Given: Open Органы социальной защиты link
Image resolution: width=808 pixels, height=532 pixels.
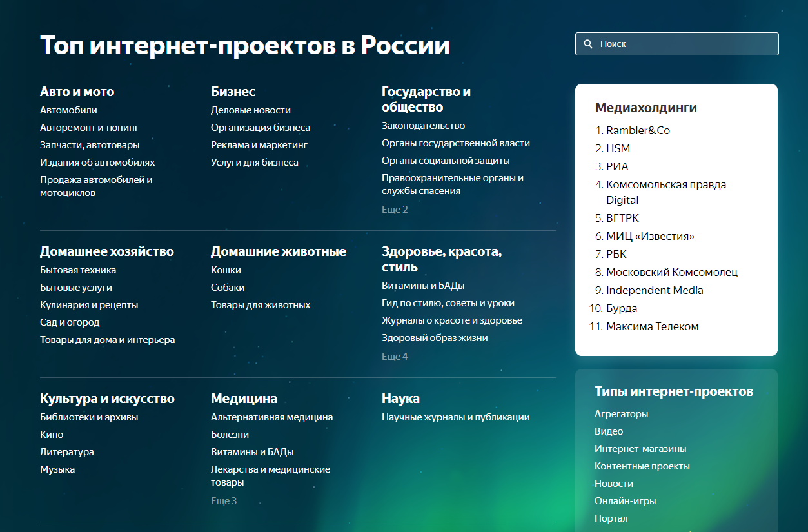Looking at the screenshot, I should (x=446, y=161).
